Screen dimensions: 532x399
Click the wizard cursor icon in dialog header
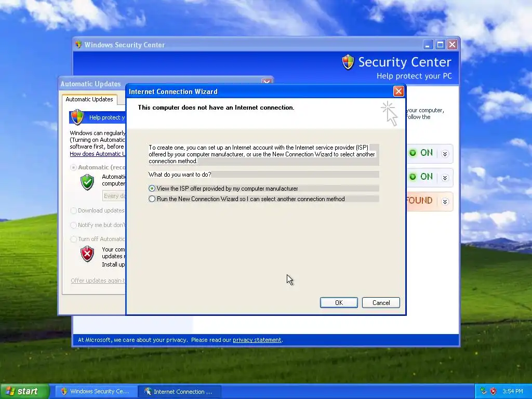389,113
